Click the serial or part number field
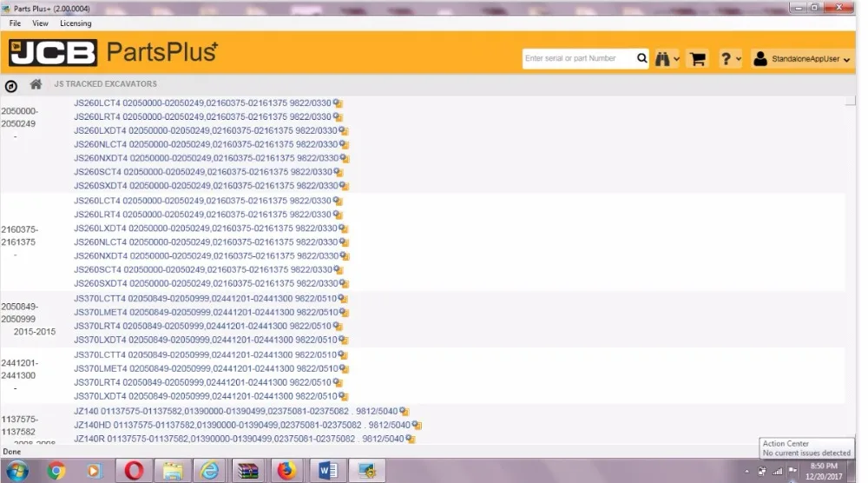868x483 pixels. (x=578, y=58)
